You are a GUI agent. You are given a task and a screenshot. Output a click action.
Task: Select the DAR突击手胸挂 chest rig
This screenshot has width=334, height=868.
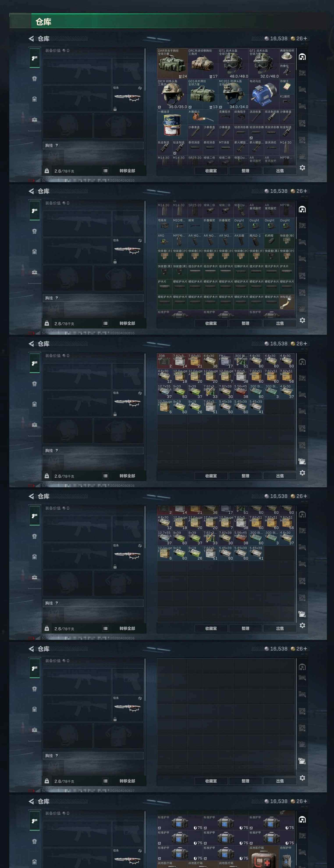[172, 63]
